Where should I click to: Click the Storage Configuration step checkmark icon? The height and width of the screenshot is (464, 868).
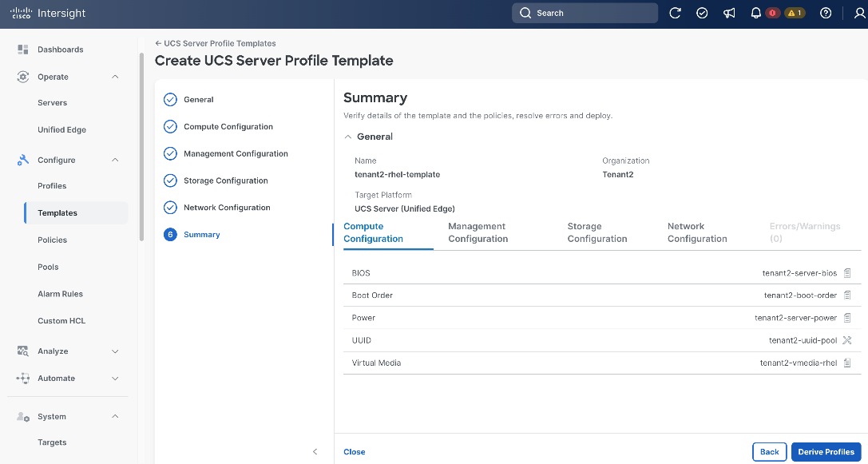click(x=170, y=180)
